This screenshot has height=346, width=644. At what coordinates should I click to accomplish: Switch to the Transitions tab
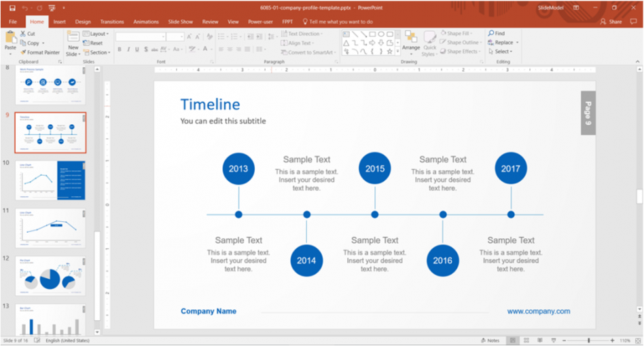click(x=112, y=22)
